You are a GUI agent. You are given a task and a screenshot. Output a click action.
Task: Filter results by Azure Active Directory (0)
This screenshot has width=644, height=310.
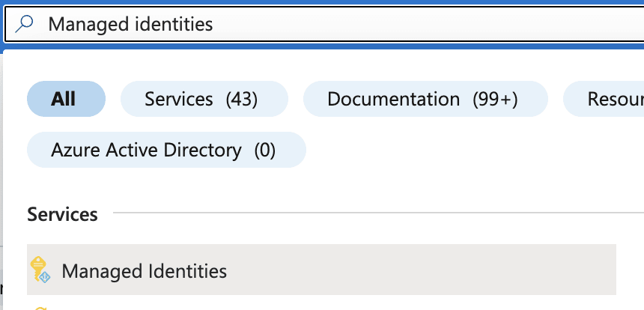[x=166, y=150]
